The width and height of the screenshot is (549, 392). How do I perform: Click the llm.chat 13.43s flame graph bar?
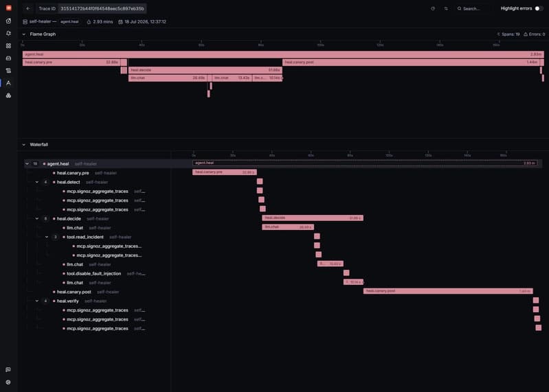coord(232,78)
